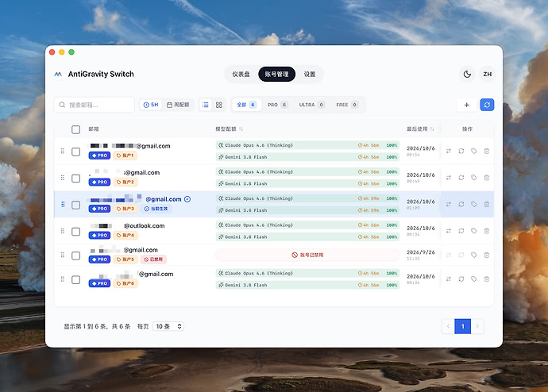Go to next page arrow
Image resolution: width=548 pixels, height=392 pixels.
point(477,326)
